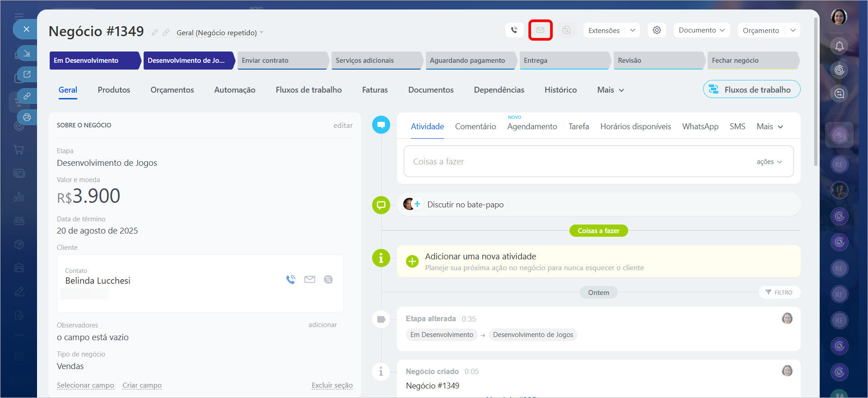
Task: Click the Fluxos de trabalho button
Action: [x=751, y=89]
